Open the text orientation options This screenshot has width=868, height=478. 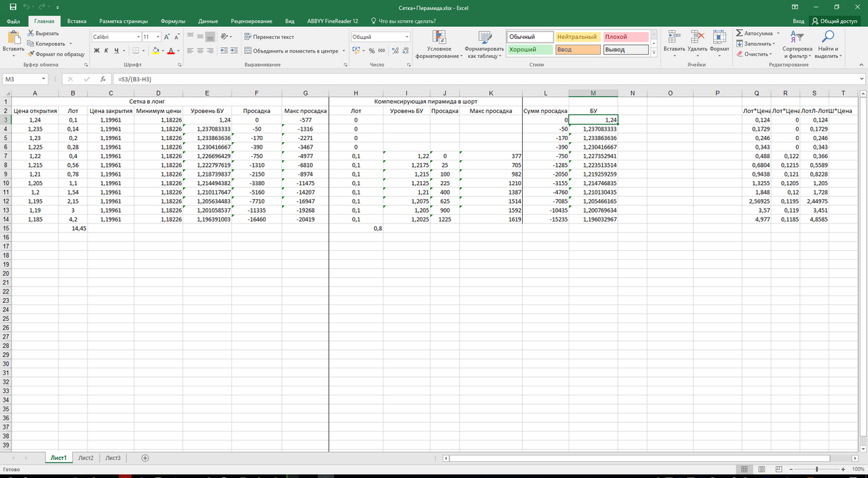(225, 36)
